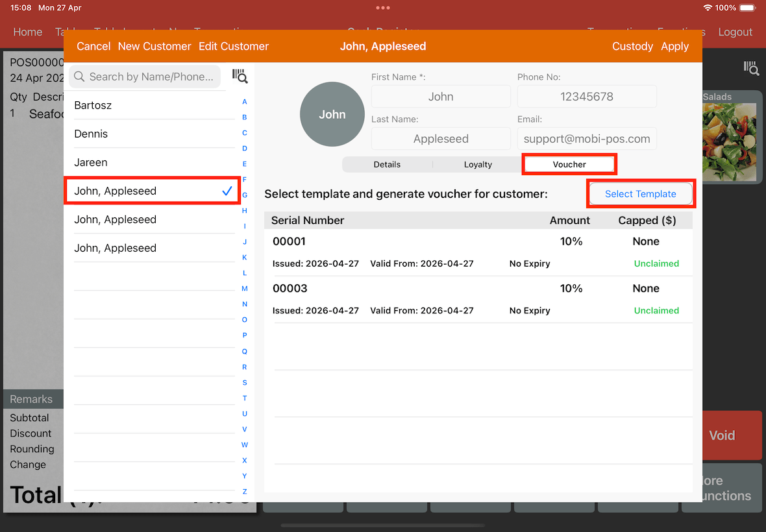Apply the selected customer
This screenshot has height=532, width=766.
tap(674, 46)
